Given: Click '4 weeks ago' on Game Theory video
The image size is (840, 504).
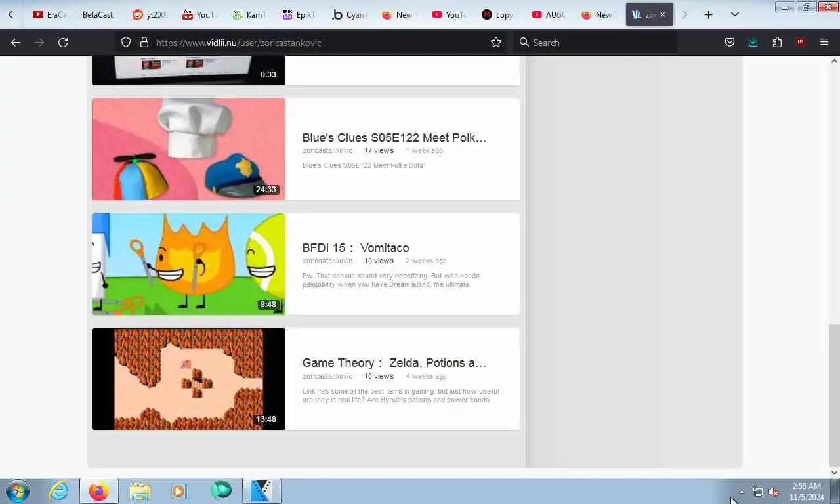Looking at the screenshot, I should tap(426, 376).
